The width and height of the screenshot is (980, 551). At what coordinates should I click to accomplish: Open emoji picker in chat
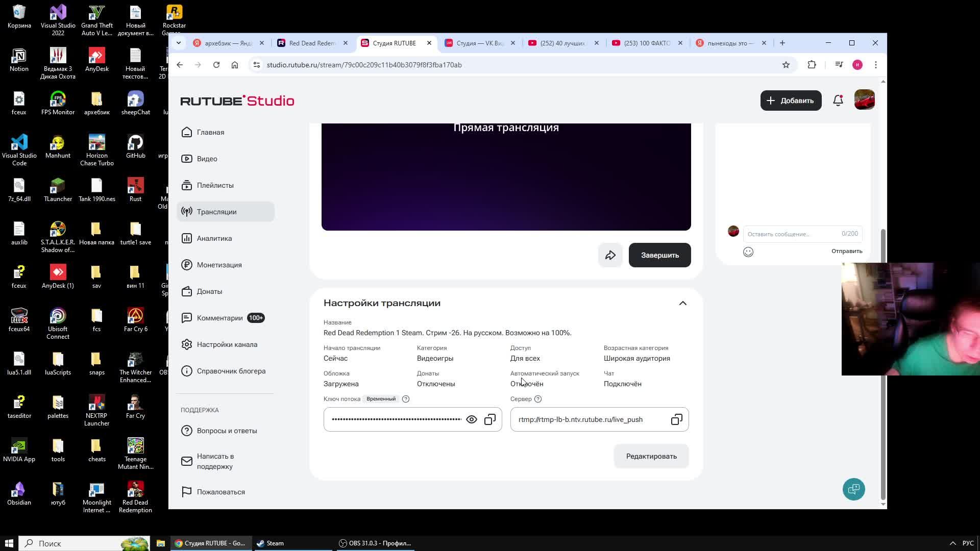[x=748, y=252]
